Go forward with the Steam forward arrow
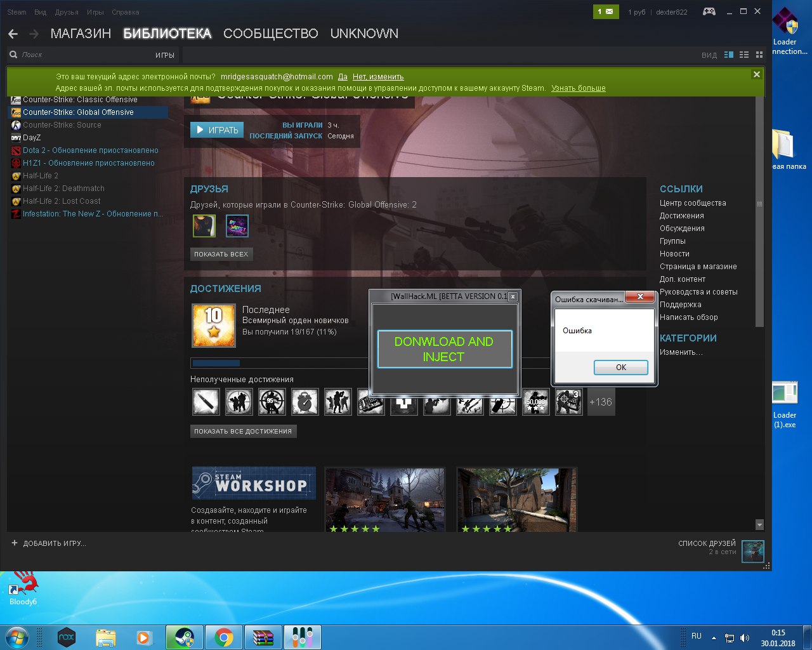Screen dimensions: 812x650 tap(34, 34)
